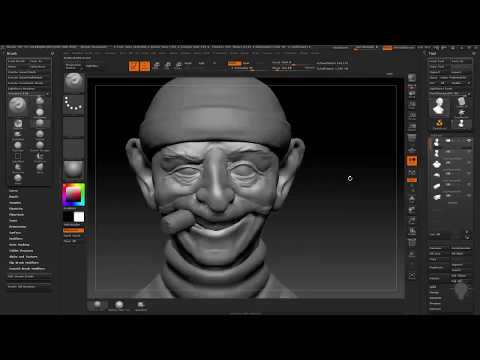The image size is (480, 360).
Task: Open the empty Texture slot below Alpha
Action: click(74, 149)
